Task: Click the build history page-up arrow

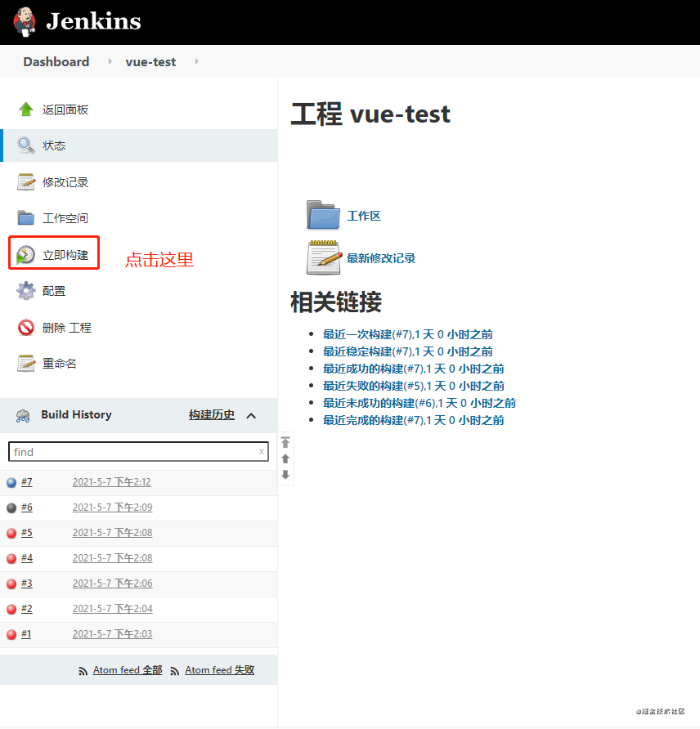Action: [x=285, y=458]
